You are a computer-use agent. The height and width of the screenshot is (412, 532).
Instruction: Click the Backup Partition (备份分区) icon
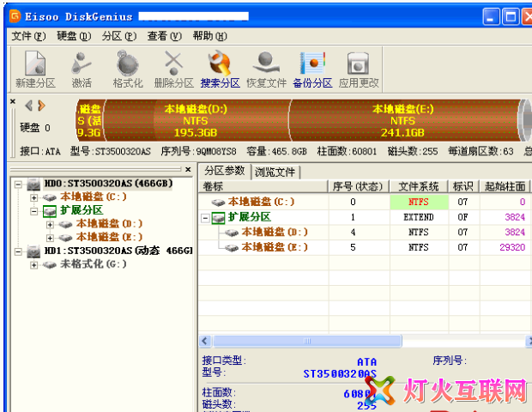pos(312,64)
